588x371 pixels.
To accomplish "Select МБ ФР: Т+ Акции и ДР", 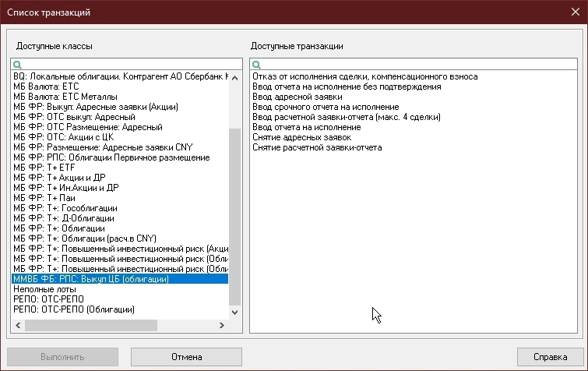I will (x=120, y=178).
